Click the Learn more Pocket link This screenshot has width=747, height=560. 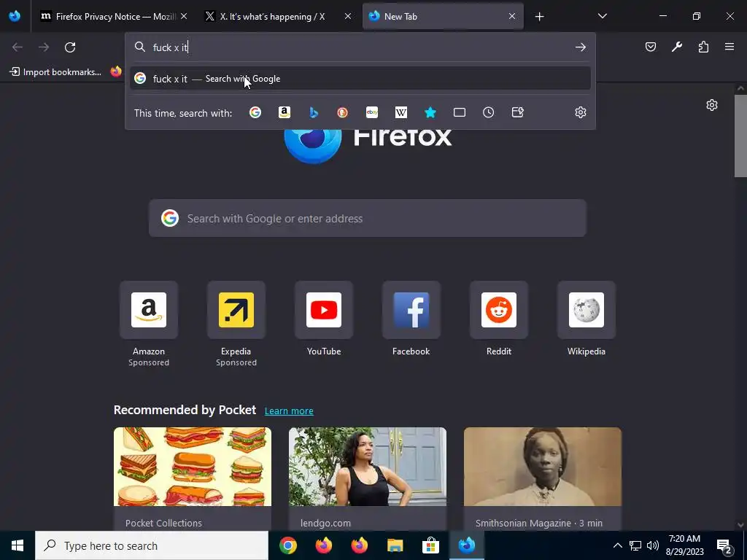coord(289,411)
